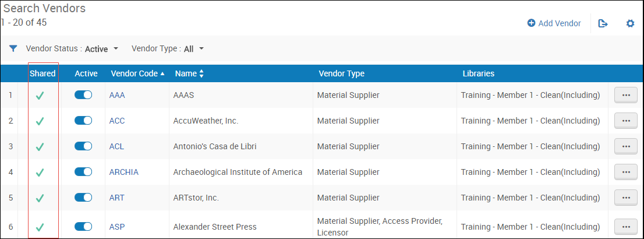Click the Libraries column header

point(478,74)
